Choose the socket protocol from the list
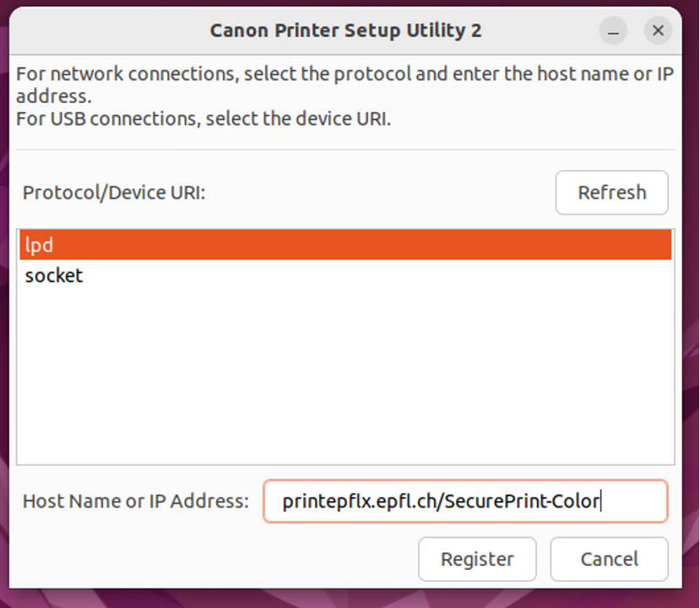This screenshot has width=700, height=608. [54, 276]
